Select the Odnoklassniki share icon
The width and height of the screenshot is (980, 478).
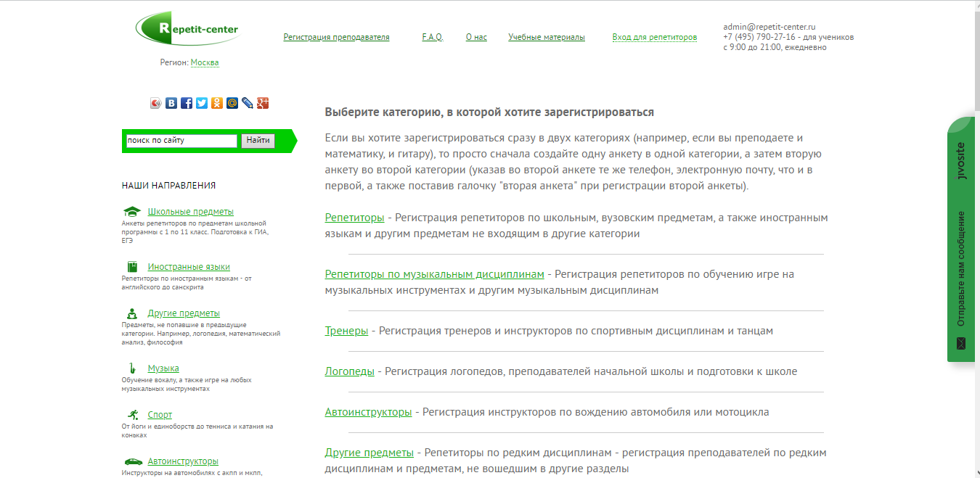pos(217,103)
